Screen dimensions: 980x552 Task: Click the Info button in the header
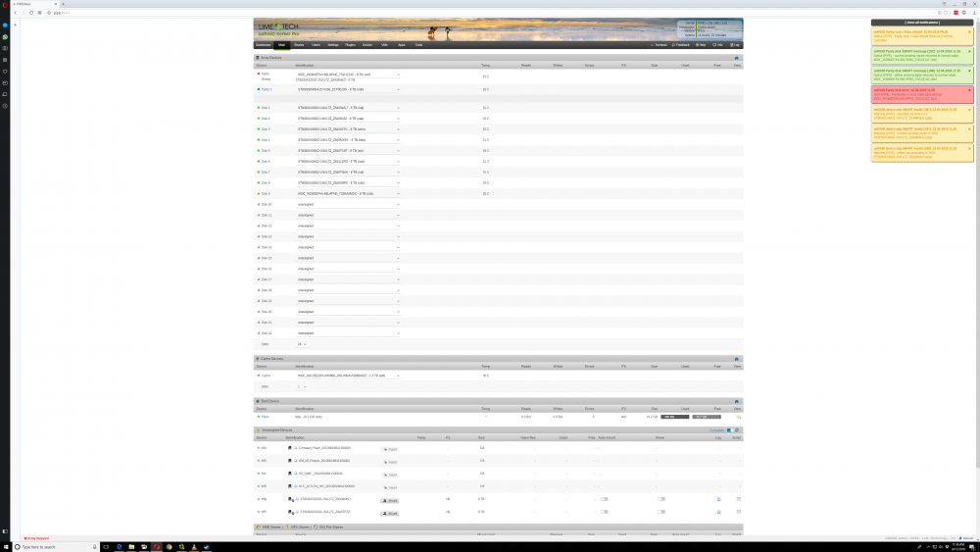[717, 45]
